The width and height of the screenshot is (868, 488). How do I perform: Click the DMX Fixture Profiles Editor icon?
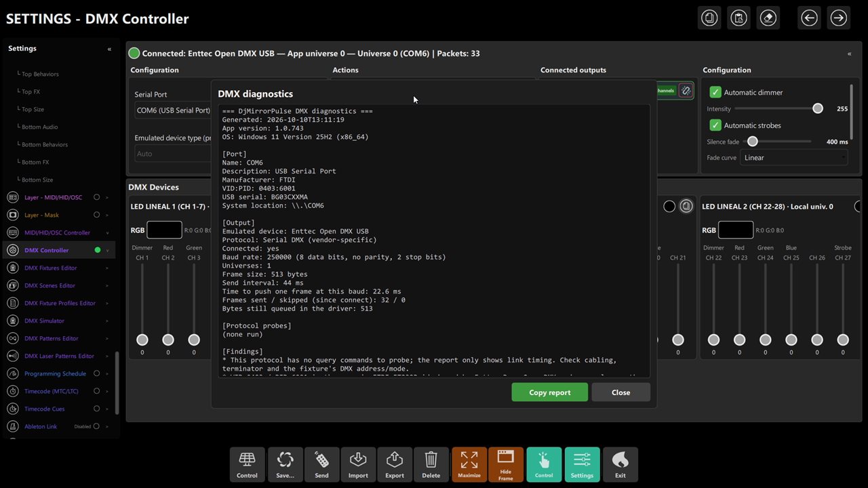pos(12,303)
